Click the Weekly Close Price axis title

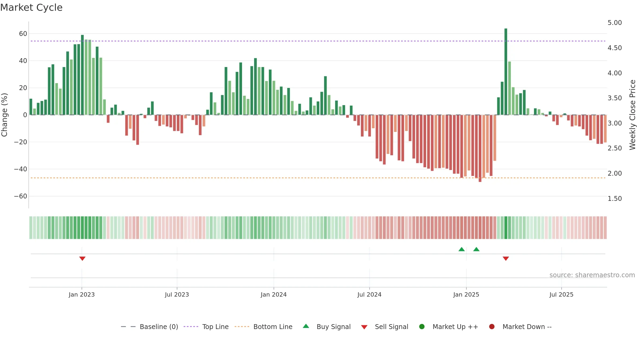[632, 115]
